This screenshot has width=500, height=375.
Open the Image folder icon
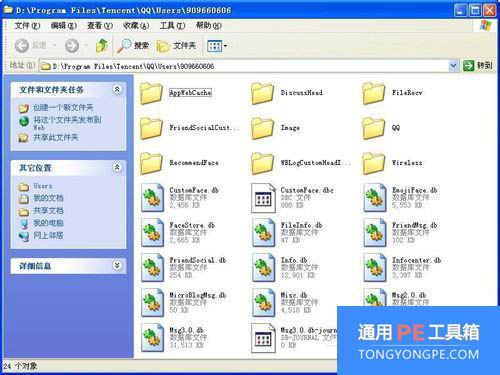click(262, 128)
